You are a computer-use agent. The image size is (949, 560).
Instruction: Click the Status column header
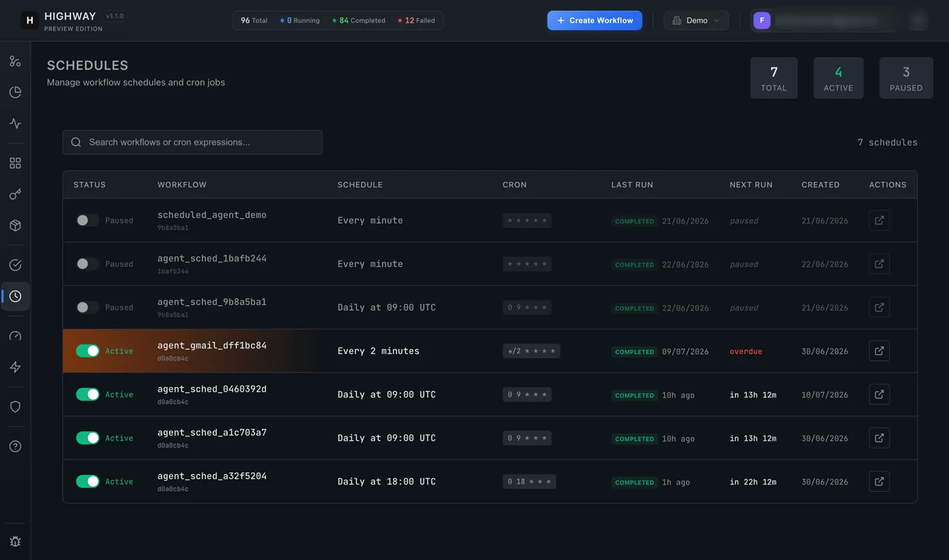point(90,185)
